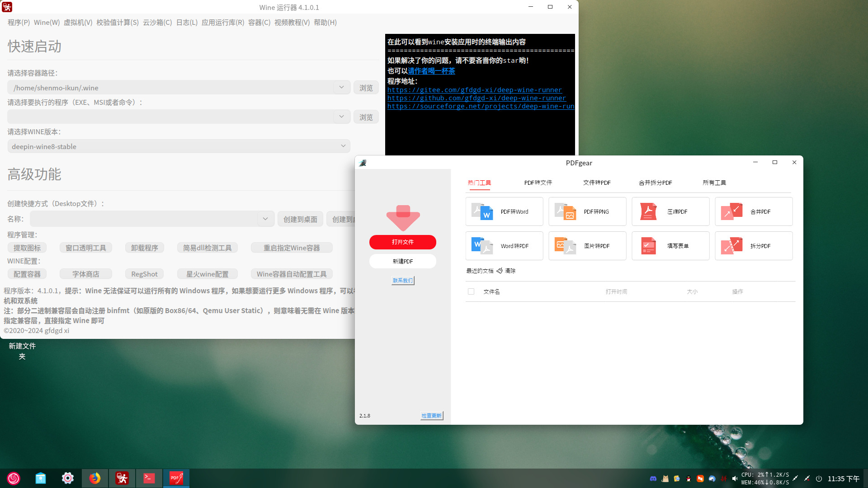This screenshot has width=868, height=488.
Task: Open the 合并PDF merge tool
Action: coord(754,211)
